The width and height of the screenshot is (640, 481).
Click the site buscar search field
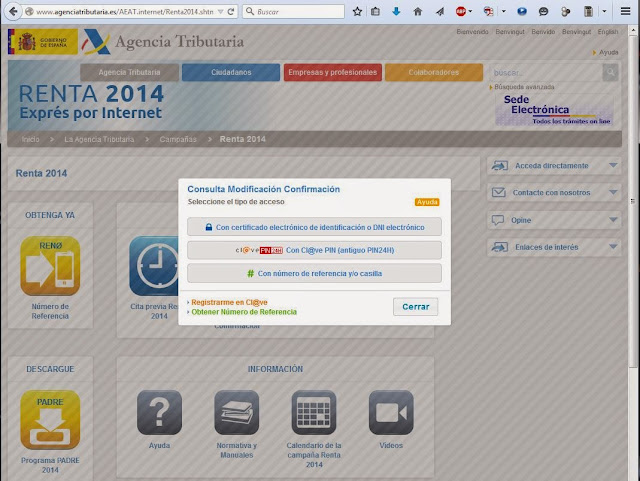click(x=546, y=72)
